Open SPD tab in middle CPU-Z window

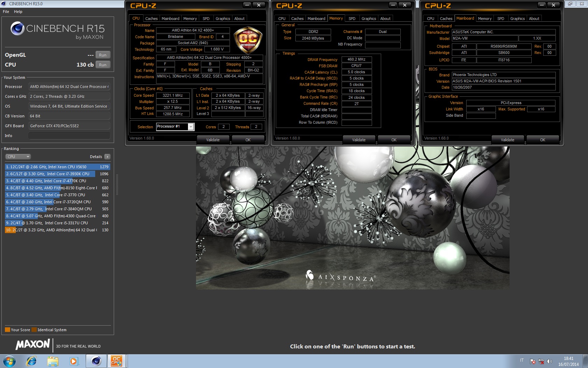[352, 19]
